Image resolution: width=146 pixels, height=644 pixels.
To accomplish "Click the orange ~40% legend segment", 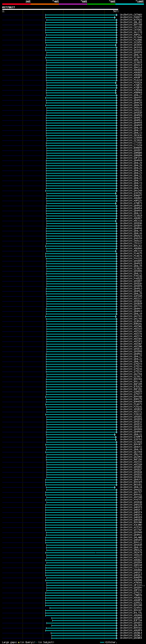I will [x=45, y=4].
